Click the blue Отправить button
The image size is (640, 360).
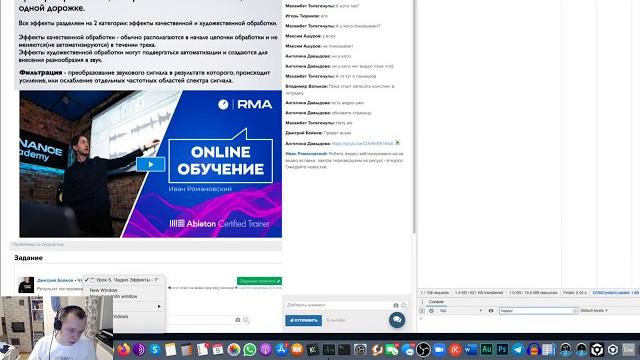click(303, 320)
